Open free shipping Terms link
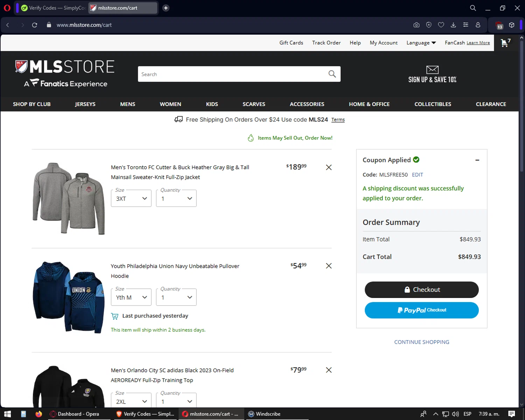 [x=338, y=120]
